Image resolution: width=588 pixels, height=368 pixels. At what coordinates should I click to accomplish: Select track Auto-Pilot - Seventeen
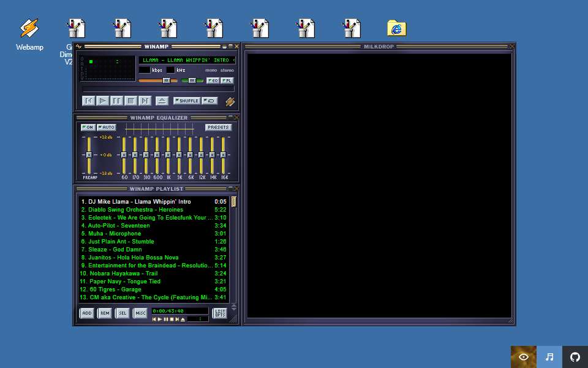154,226
